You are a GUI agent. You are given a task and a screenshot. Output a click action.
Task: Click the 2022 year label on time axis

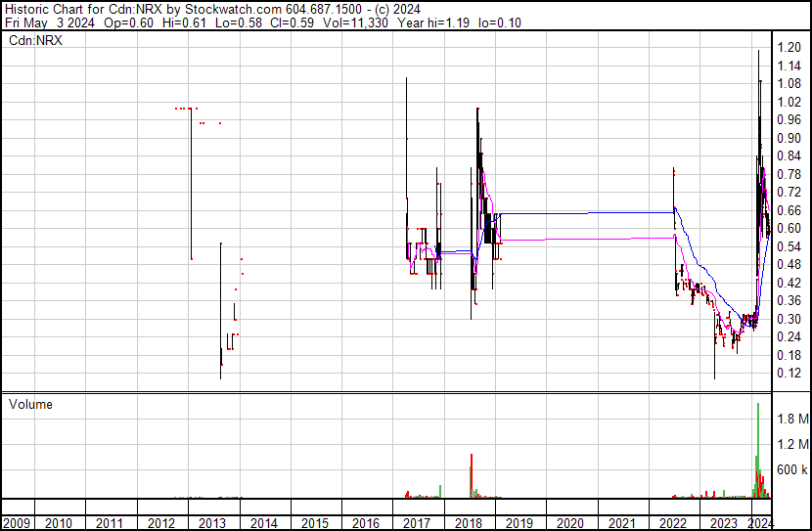(673, 523)
